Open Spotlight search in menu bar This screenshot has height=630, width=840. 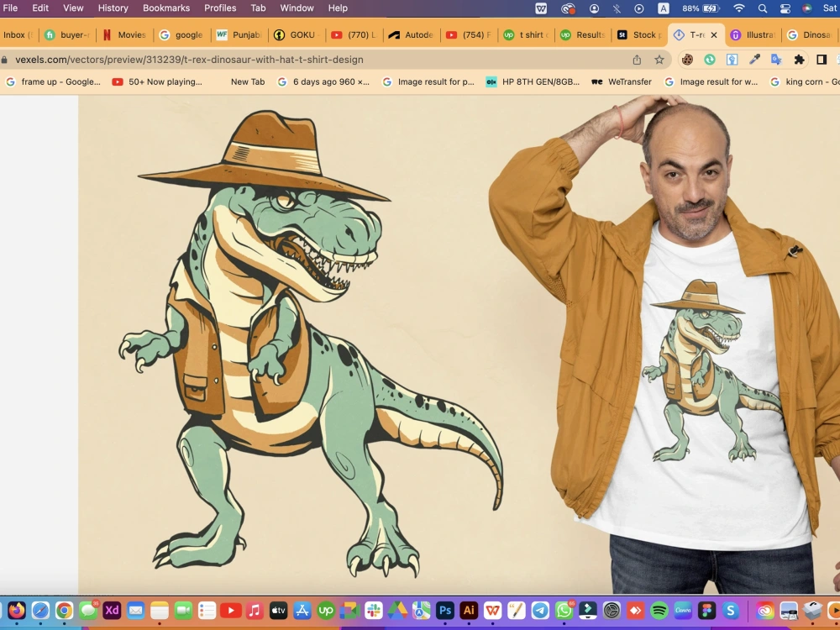point(763,8)
